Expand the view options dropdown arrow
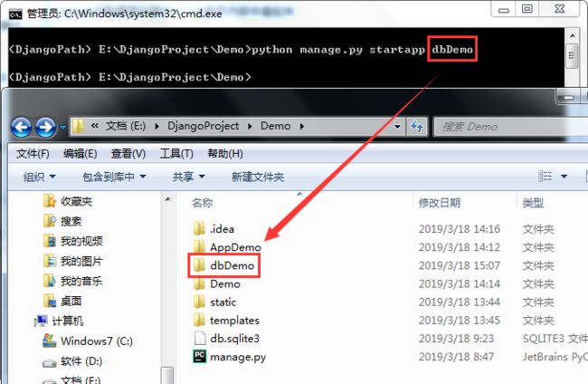588x384 pixels. [564, 176]
